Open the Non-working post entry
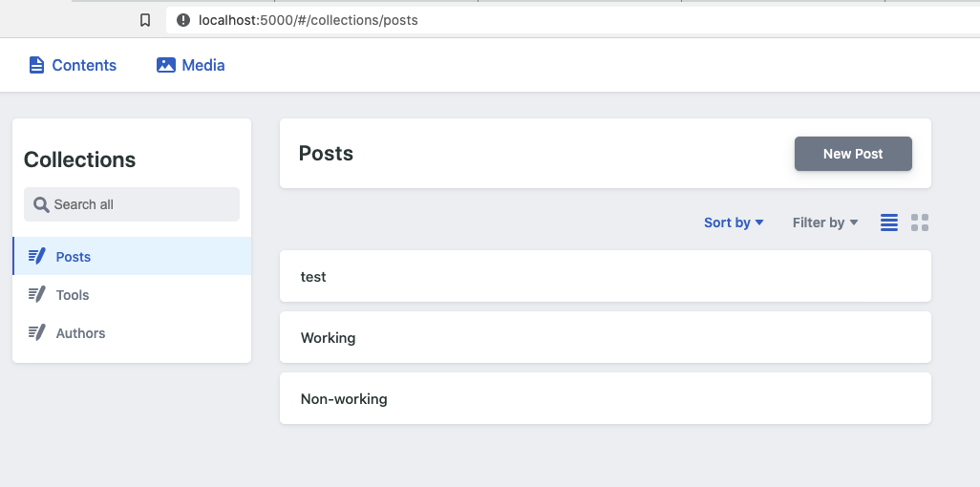The height and width of the screenshot is (487, 980). 605,398
